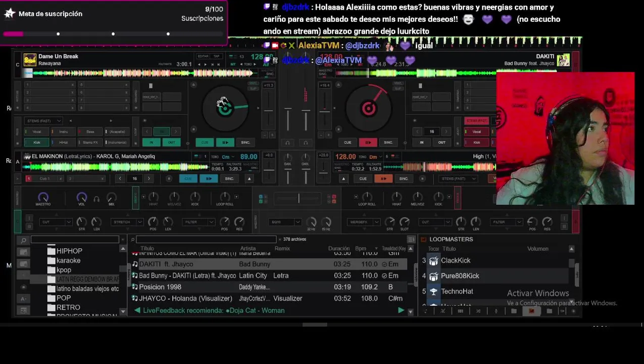The width and height of the screenshot is (644, 364).
Task: Click deck 1 pitch minus button
Action: pyautogui.click(x=266, y=135)
